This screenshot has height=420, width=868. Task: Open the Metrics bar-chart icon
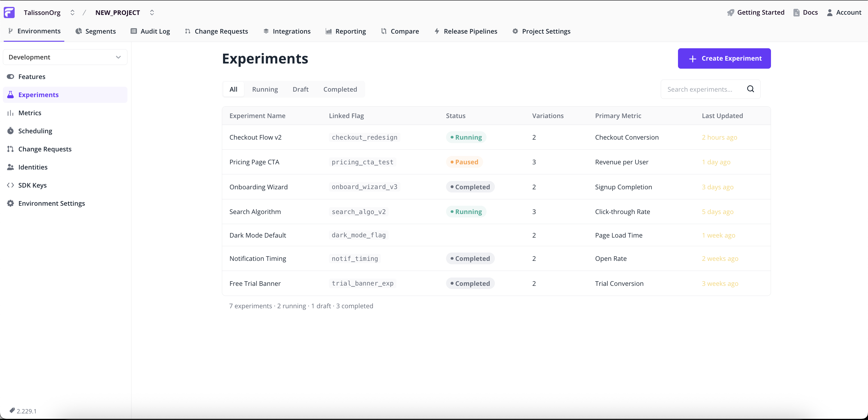point(10,113)
